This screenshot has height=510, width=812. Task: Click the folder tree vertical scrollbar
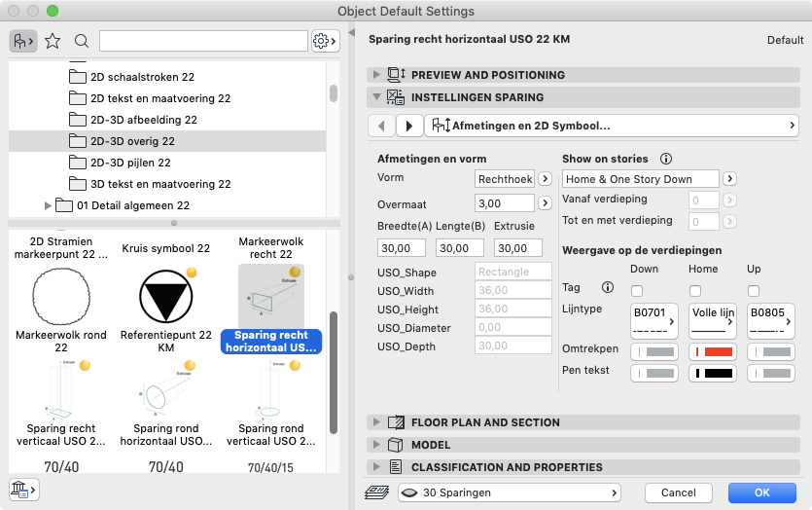pos(334,93)
